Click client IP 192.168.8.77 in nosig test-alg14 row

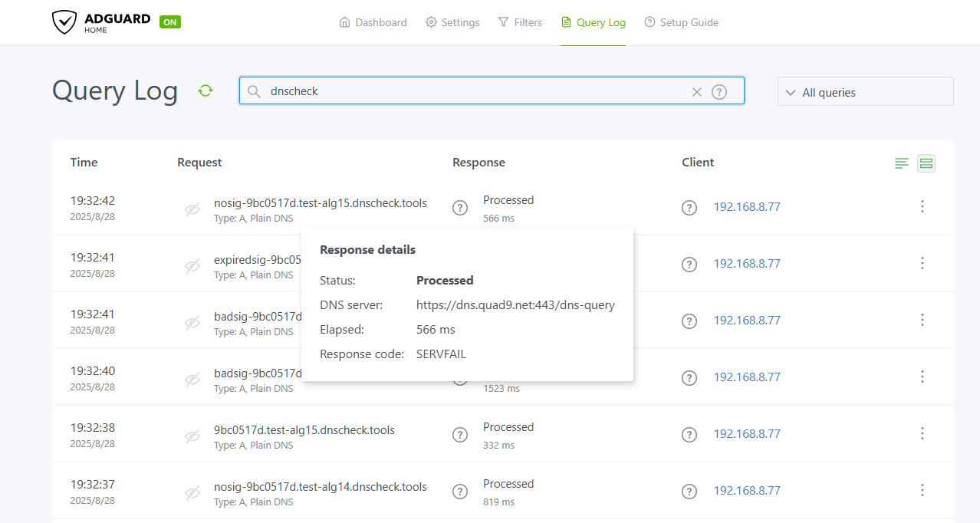click(x=747, y=491)
